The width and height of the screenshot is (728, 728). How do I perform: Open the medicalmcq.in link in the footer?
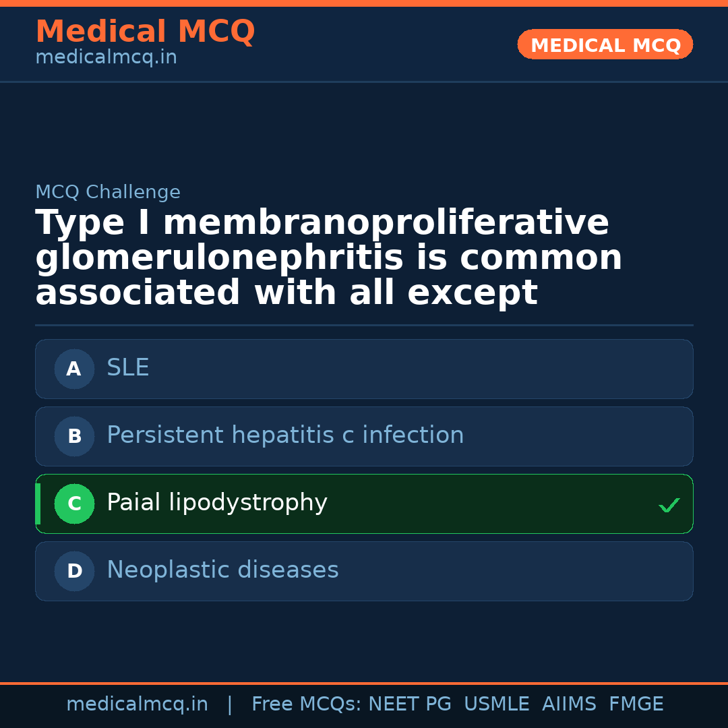point(137,704)
